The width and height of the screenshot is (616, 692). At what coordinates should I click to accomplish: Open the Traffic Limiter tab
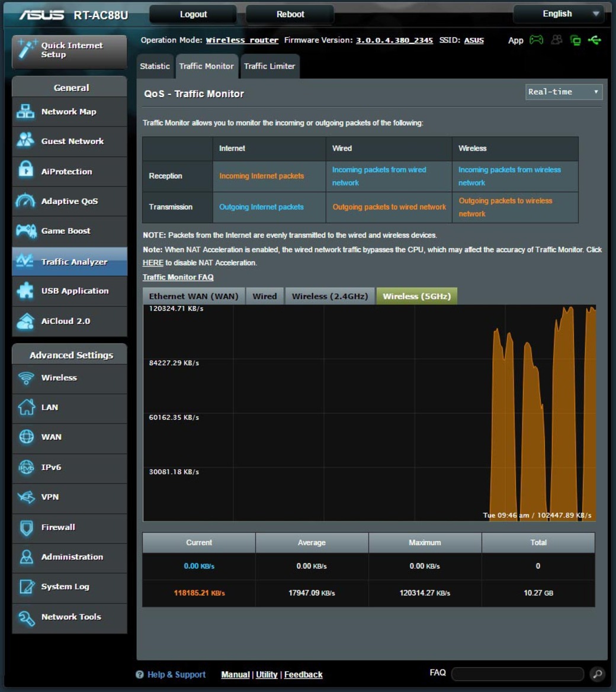point(270,66)
